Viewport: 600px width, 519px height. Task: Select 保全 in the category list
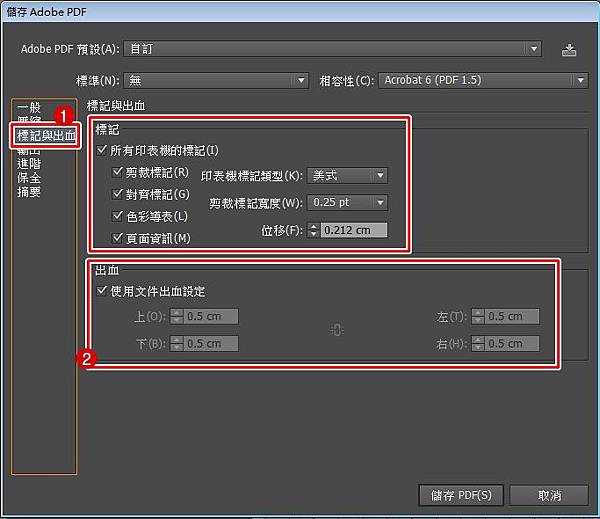click(x=29, y=178)
